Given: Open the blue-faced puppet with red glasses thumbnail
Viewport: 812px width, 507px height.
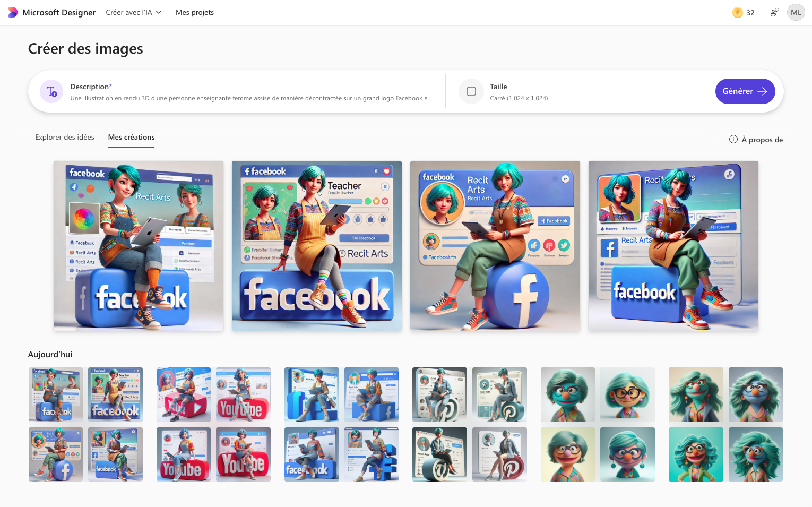Looking at the screenshot, I should pos(627,454).
